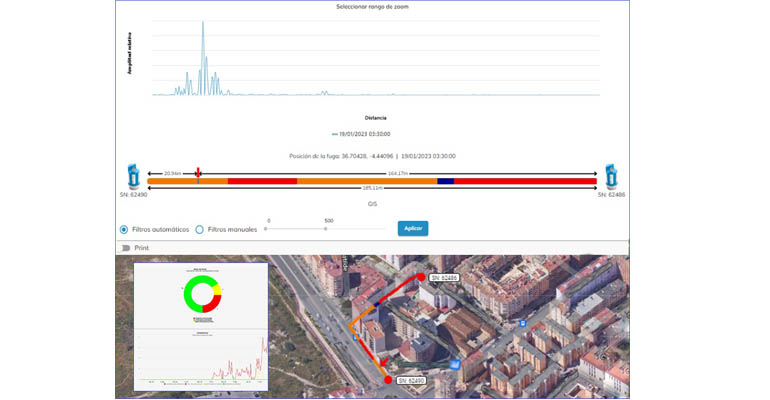Image resolution: width=770 pixels, height=400 pixels.
Task: Click the GIS label below the pipe bar
Action: [372, 204]
